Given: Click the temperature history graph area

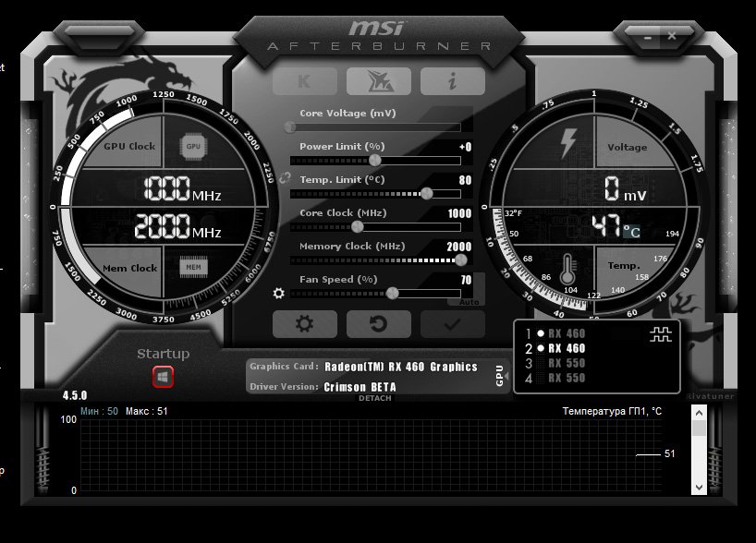Looking at the screenshot, I should (x=372, y=455).
